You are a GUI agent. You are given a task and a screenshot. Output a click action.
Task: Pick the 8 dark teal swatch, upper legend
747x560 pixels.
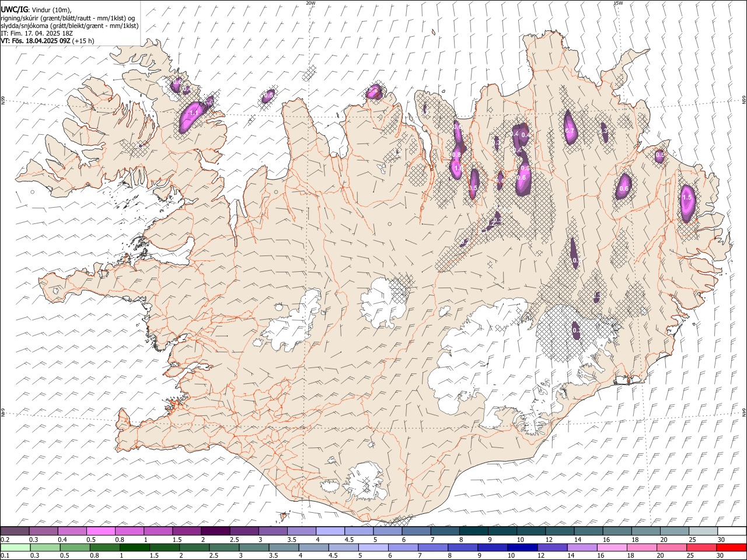[474, 531]
